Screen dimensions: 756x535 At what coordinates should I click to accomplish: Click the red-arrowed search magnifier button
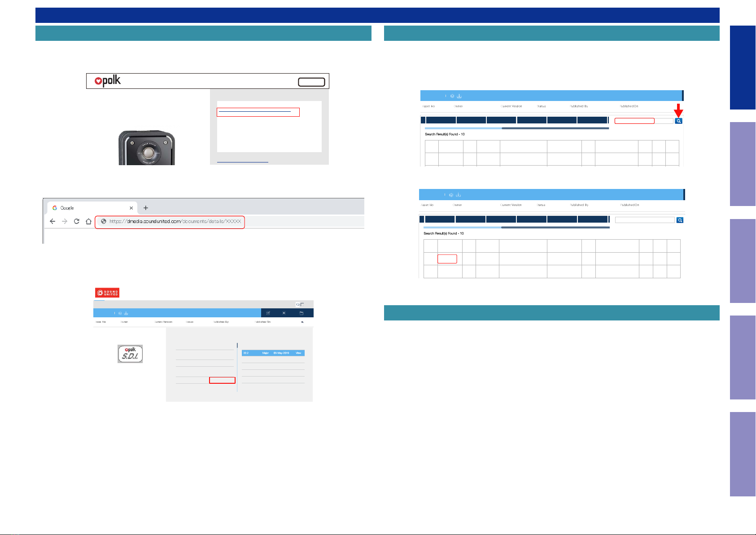coord(678,121)
